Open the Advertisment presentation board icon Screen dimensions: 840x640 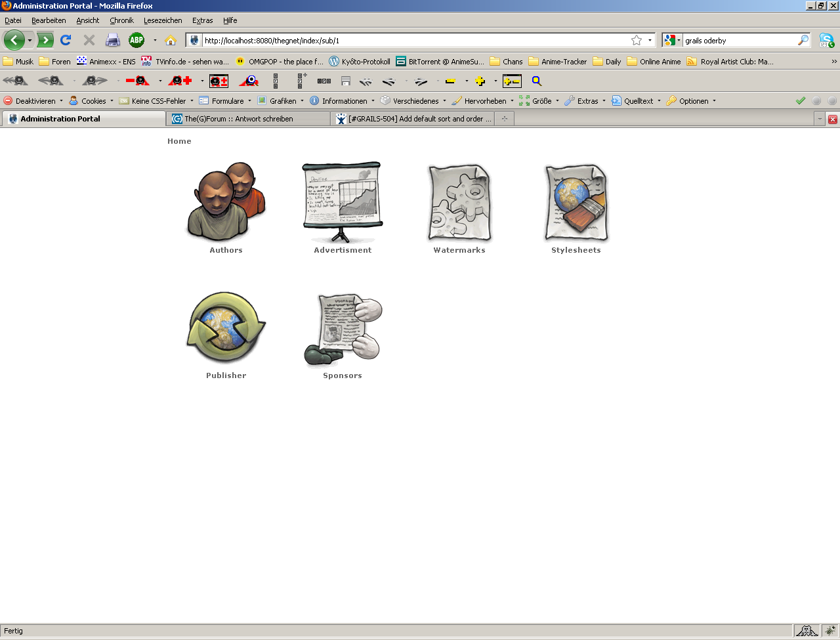pos(343,202)
